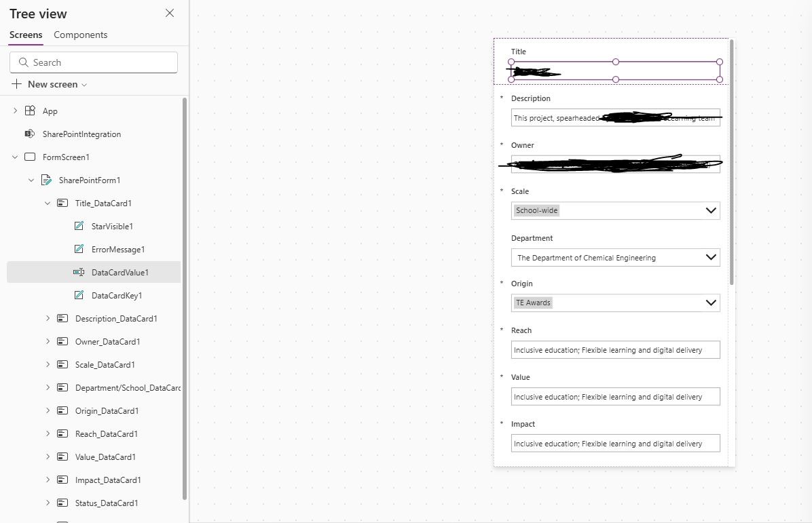Click the Value_DataCard1 card icon
Screen dimensions: 812x523
62,457
